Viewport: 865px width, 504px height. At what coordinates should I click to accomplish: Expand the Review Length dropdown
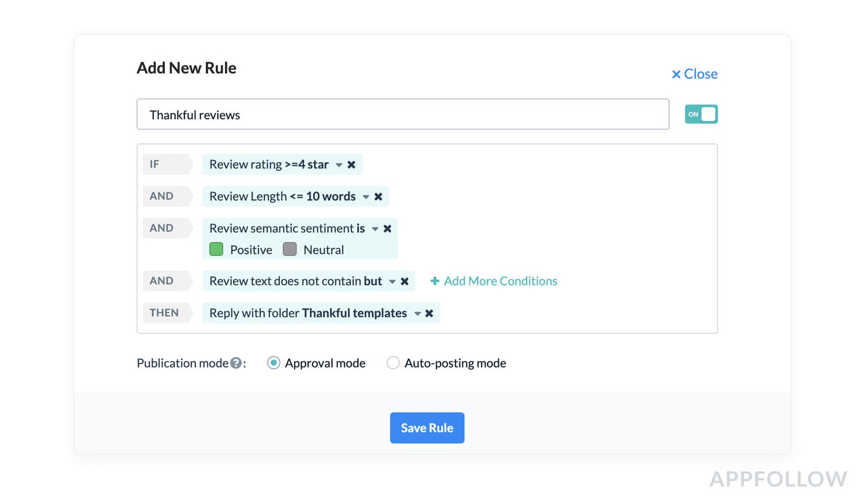click(366, 197)
